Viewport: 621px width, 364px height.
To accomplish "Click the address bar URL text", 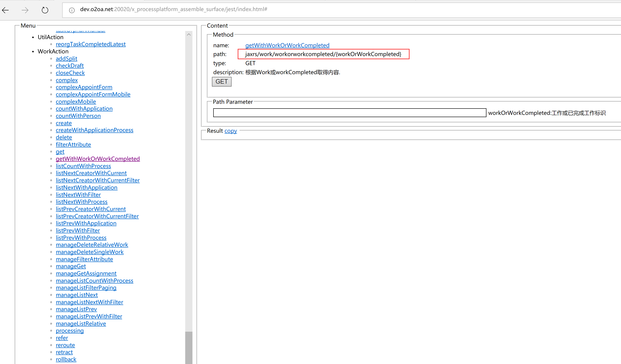I will tap(174, 9).
